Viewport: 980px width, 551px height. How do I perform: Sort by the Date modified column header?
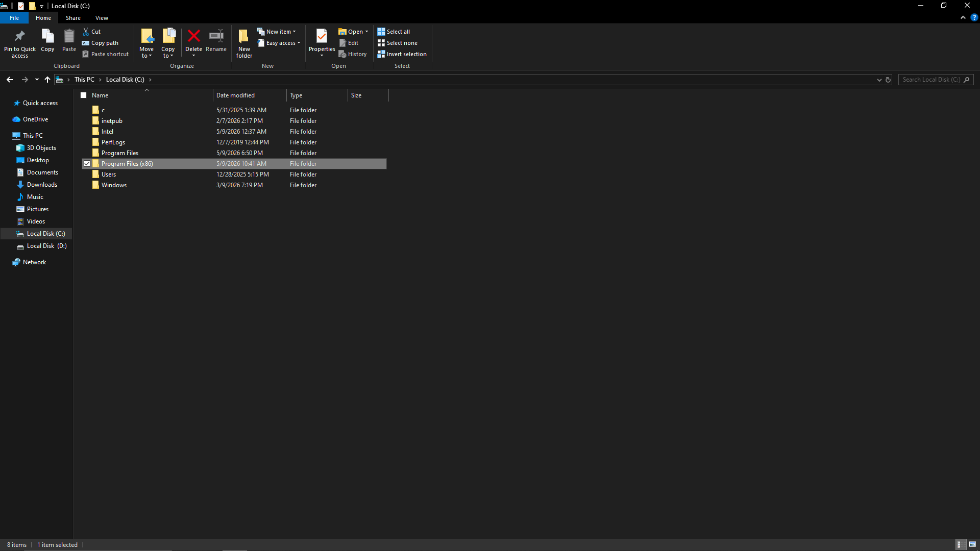250,95
